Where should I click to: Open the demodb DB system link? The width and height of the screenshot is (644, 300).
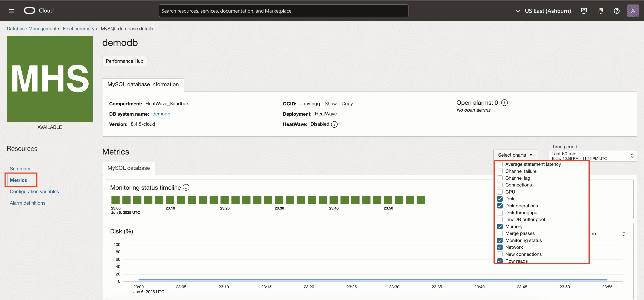pos(161,114)
